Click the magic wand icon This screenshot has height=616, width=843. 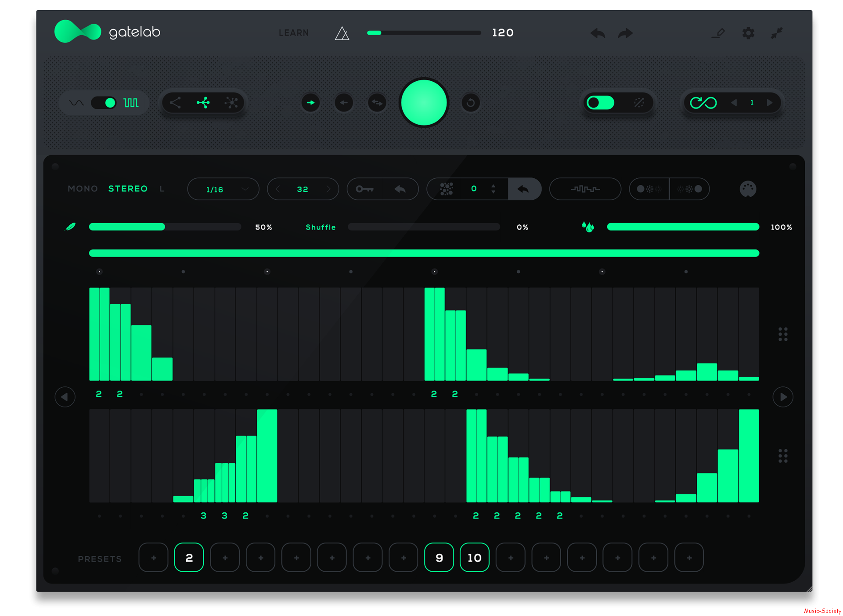coord(639,103)
